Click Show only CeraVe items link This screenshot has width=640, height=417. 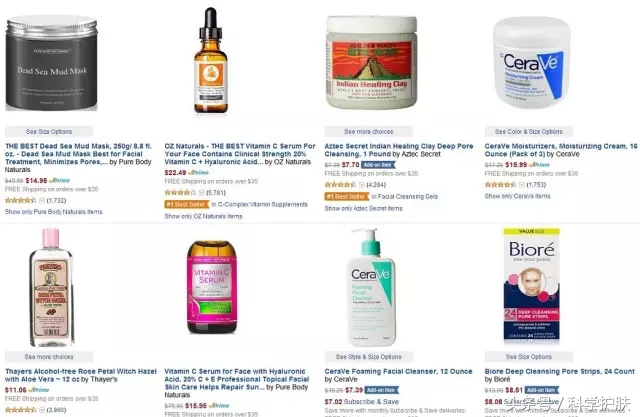pyautogui.click(x=517, y=196)
